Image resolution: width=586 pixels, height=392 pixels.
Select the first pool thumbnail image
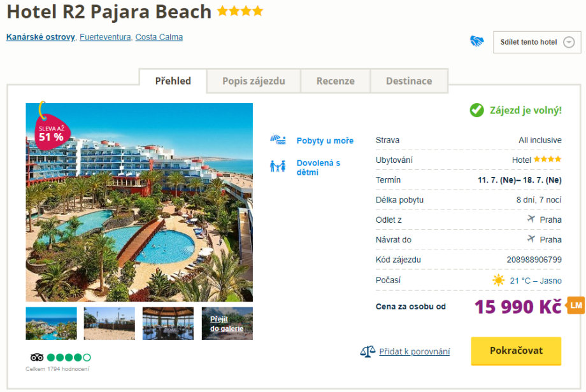coord(51,323)
